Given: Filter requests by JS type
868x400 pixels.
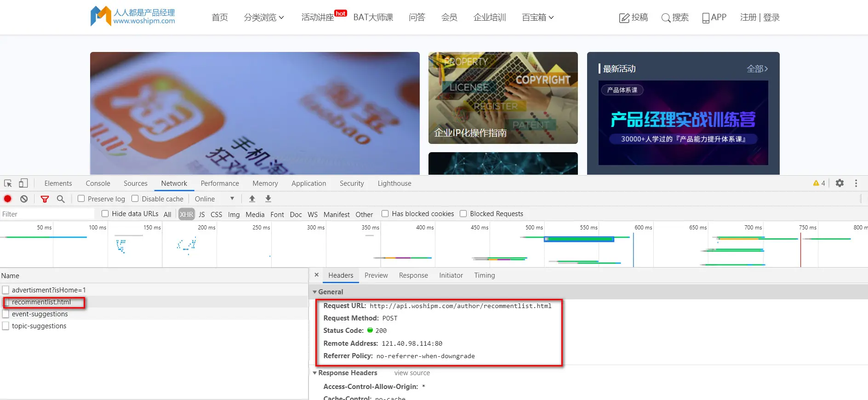Looking at the screenshot, I should pyautogui.click(x=202, y=214).
